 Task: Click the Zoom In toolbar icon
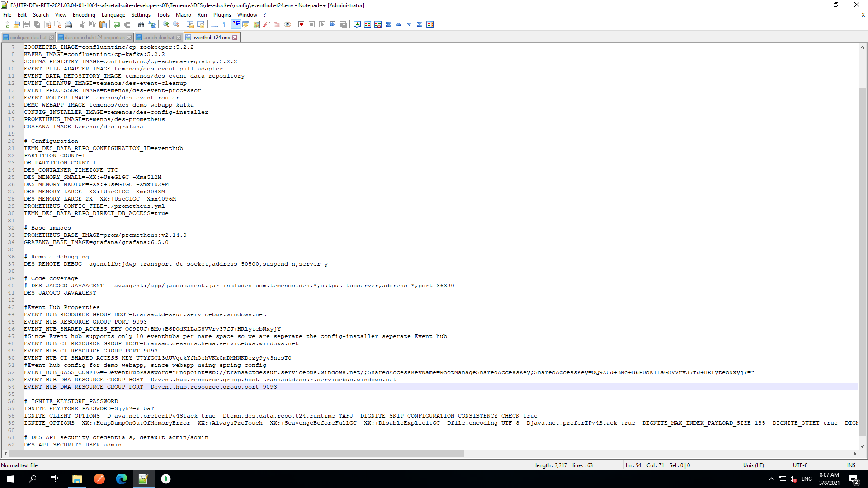tap(166, 24)
